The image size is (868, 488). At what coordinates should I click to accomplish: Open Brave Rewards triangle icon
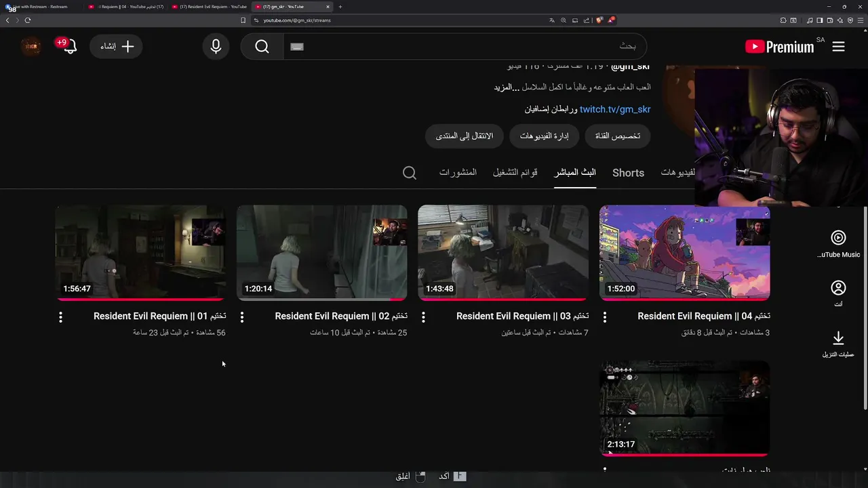pos(611,20)
